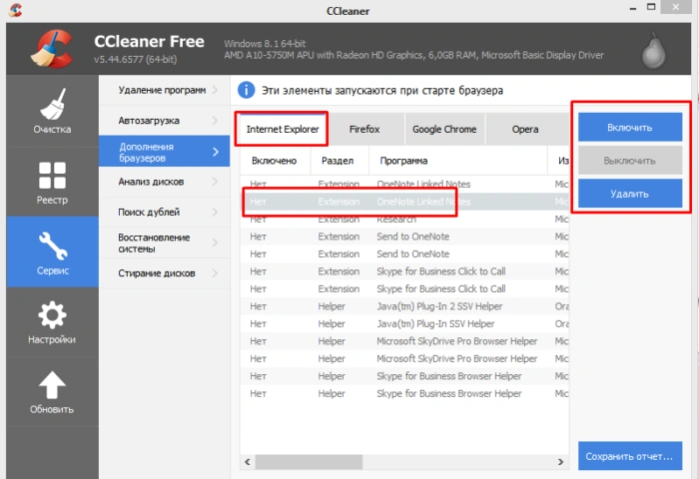Click the CCleaner logo in header
Viewport: 699px width, 479px height.
52,49
